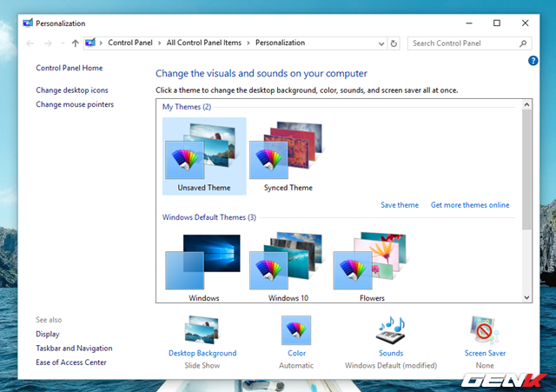Click Control Panel breadcrumb
This screenshot has height=392, width=556.
coord(130,43)
